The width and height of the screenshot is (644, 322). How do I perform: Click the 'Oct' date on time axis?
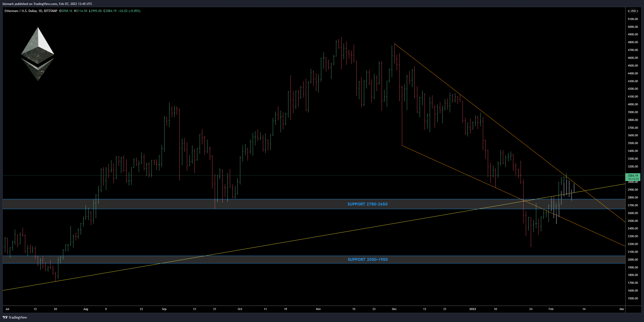pos(240,309)
